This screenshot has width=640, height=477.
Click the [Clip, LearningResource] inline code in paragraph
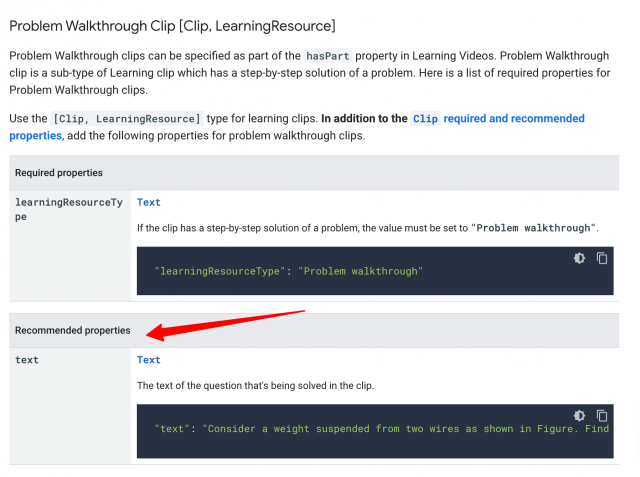pos(127,118)
